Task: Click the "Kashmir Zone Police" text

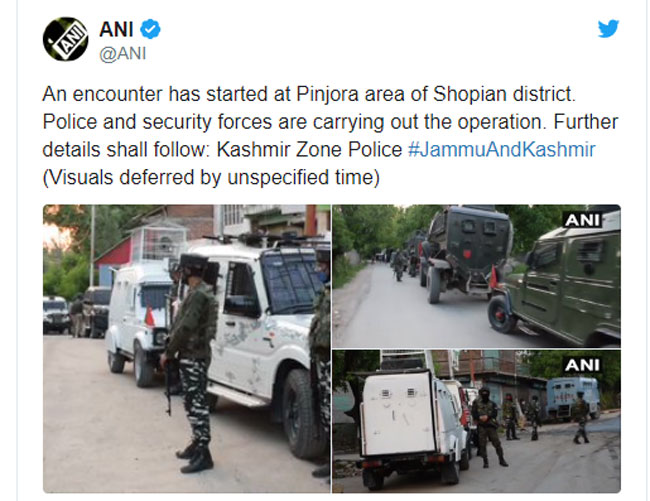Action: click(x=309, y=150)
